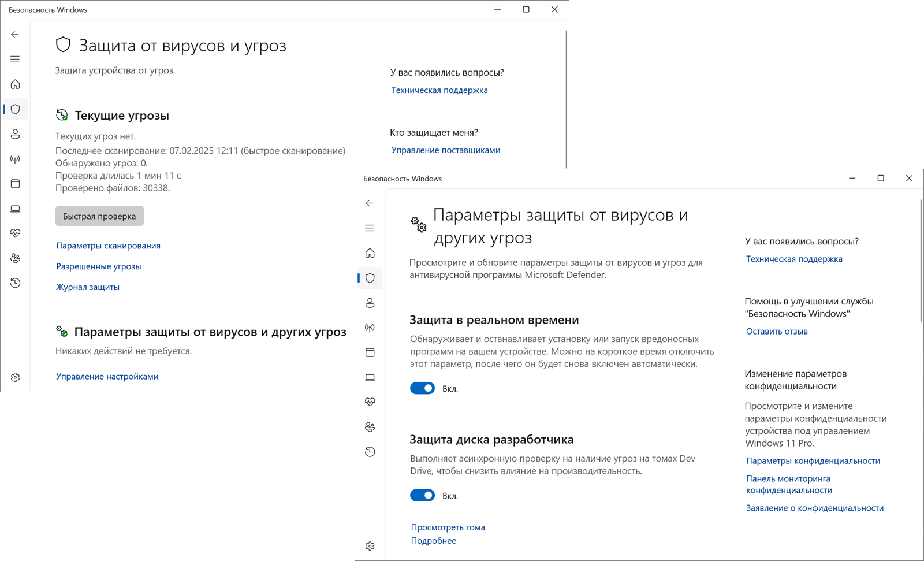Minimize the rear Windows Security window
Viewport: 924px width, 561px height.
(497, 10)
